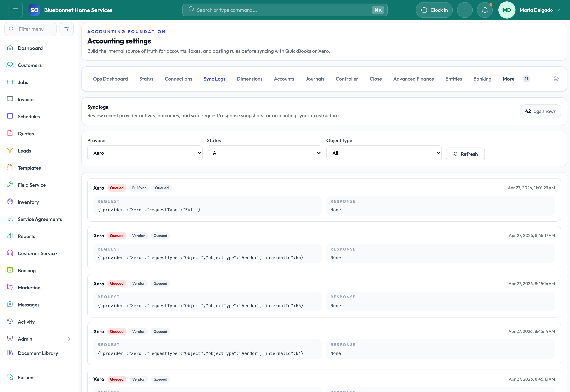Open the Advanced Finance tab
Screen dimensions: 570x392
point(414,79)
